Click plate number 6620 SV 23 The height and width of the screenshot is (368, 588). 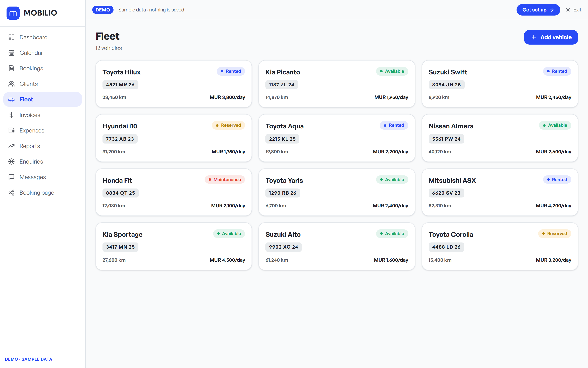point(446,193)
